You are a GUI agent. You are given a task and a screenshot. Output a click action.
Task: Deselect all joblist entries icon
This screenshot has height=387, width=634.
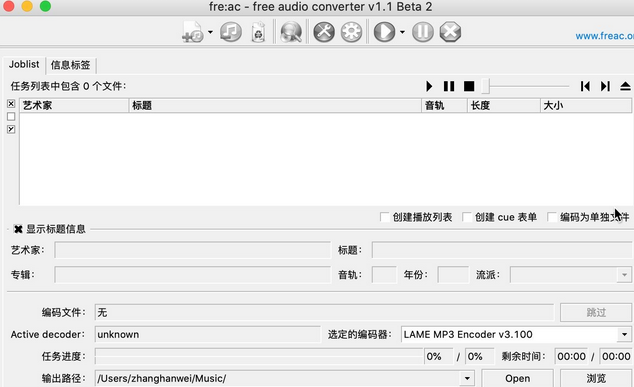(x=11, y=116)
